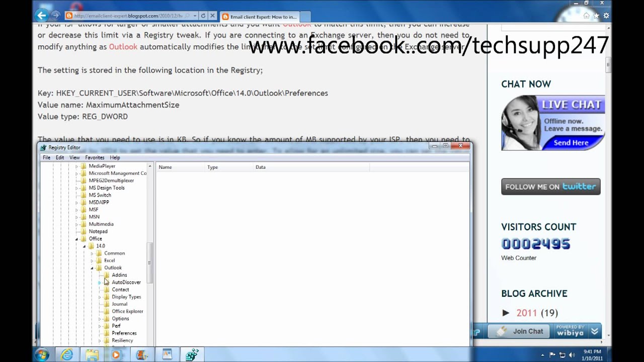This screenshot has width=644, height=362.
Task: Collapse the wibiya toolbar double chevron
Action: (x=595, y=331)
